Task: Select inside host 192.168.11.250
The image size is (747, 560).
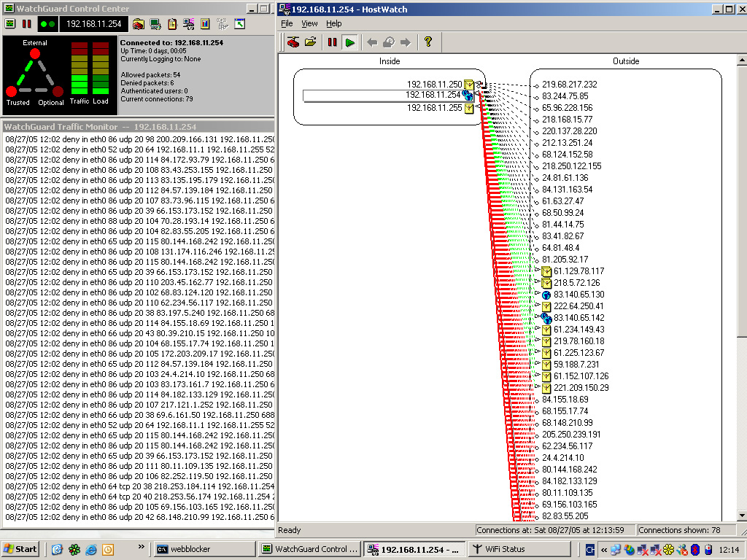Action: point(435,85)
